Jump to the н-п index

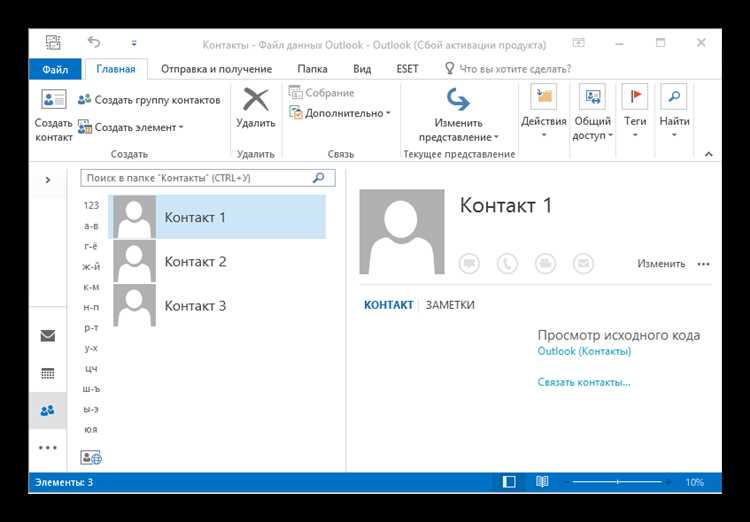91,307
